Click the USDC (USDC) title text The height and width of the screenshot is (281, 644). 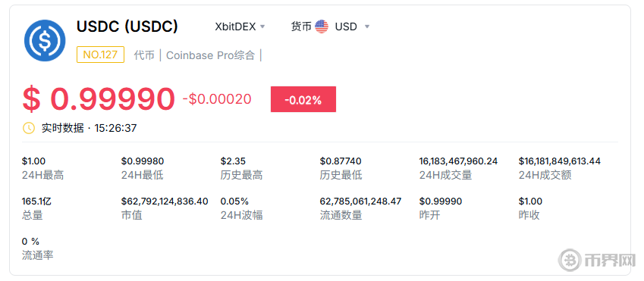127,27
